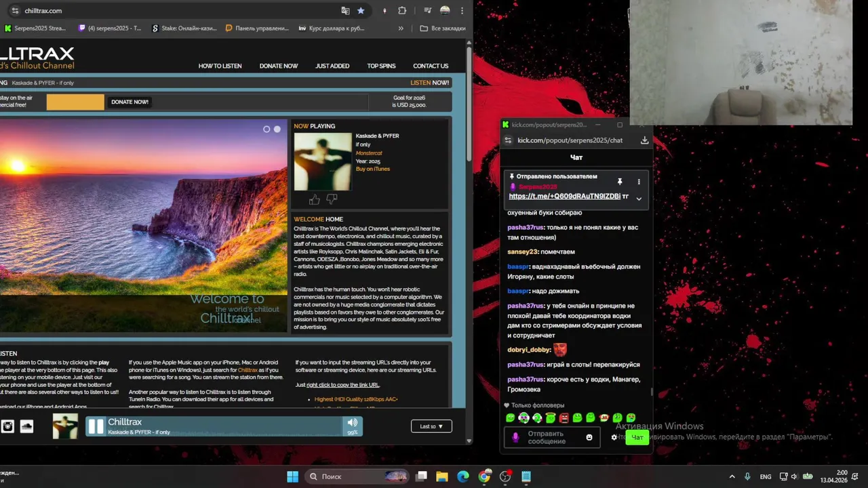This screenshot has height=488, width=868.
Task: Open CONTACT US menu item
Action: [431, 66]
